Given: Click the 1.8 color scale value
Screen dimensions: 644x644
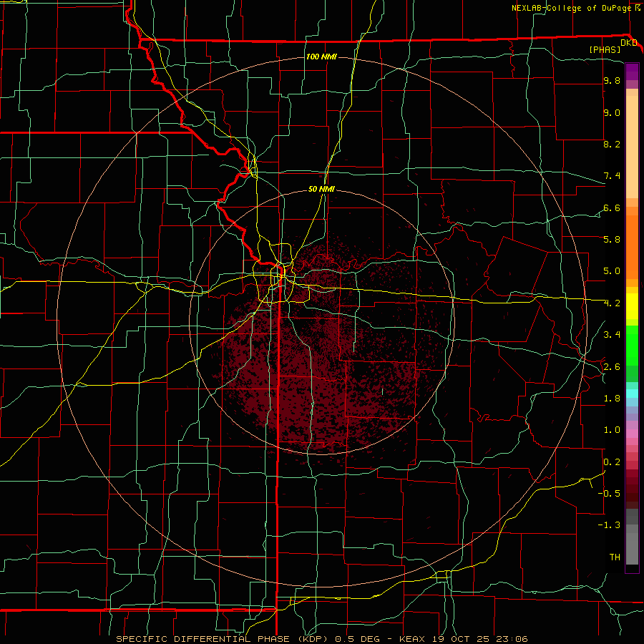Looking at the screenshot, I should 612,399.
